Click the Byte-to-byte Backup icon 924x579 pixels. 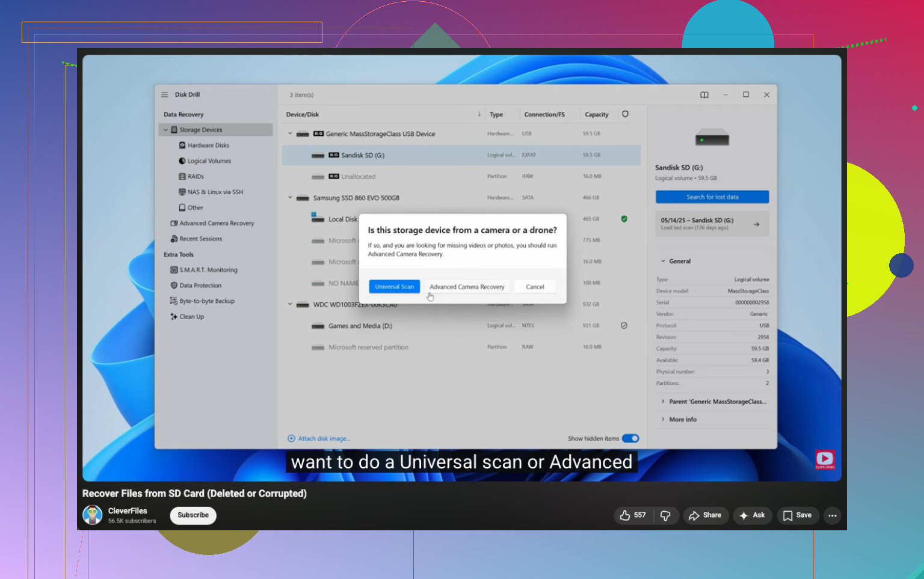click(174, 301)
